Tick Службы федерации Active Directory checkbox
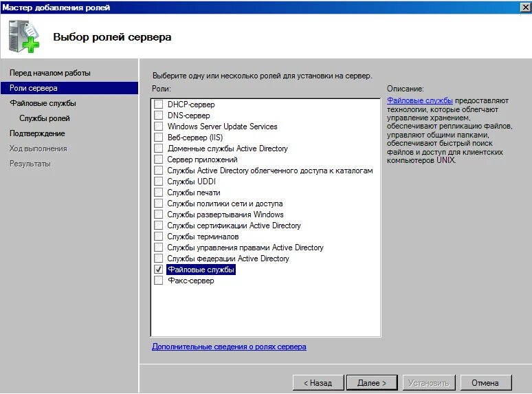The width and height of the screenshot is (532, 394). pyautogui.click(x=159, y=259)
